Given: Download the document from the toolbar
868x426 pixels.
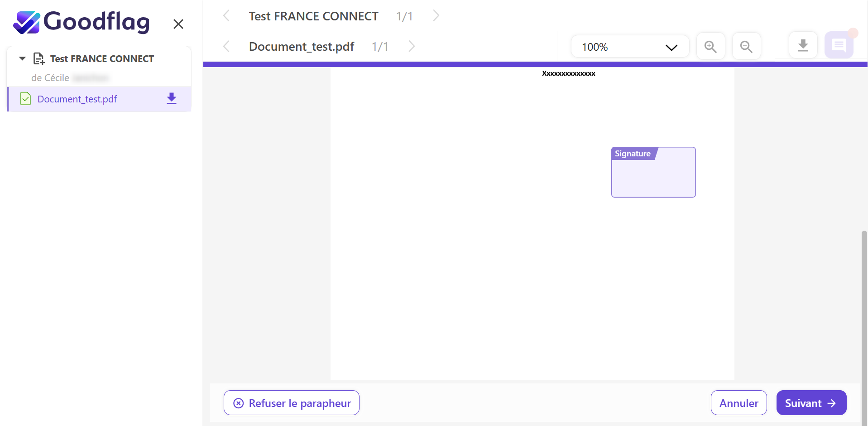Looking at the screenshot, I should click(x=803, y=45).
